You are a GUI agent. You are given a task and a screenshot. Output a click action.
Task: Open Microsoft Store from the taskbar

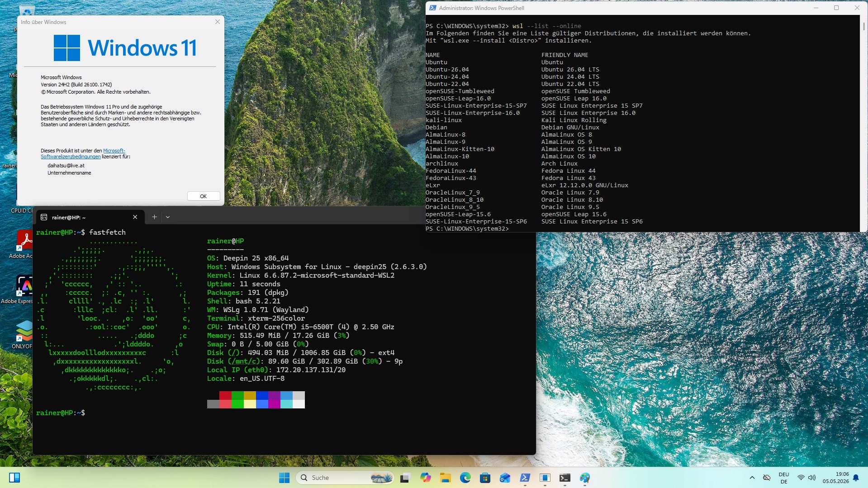click(485, 478)
